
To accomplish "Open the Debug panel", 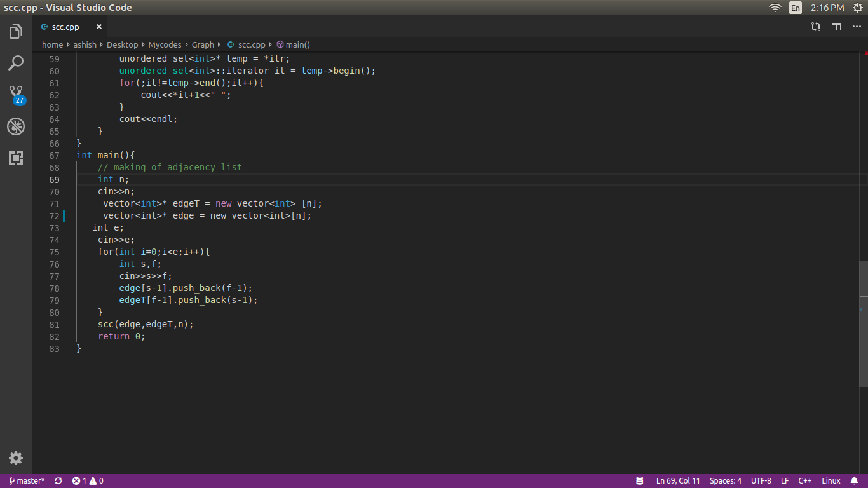I will [x=16, y=126].
